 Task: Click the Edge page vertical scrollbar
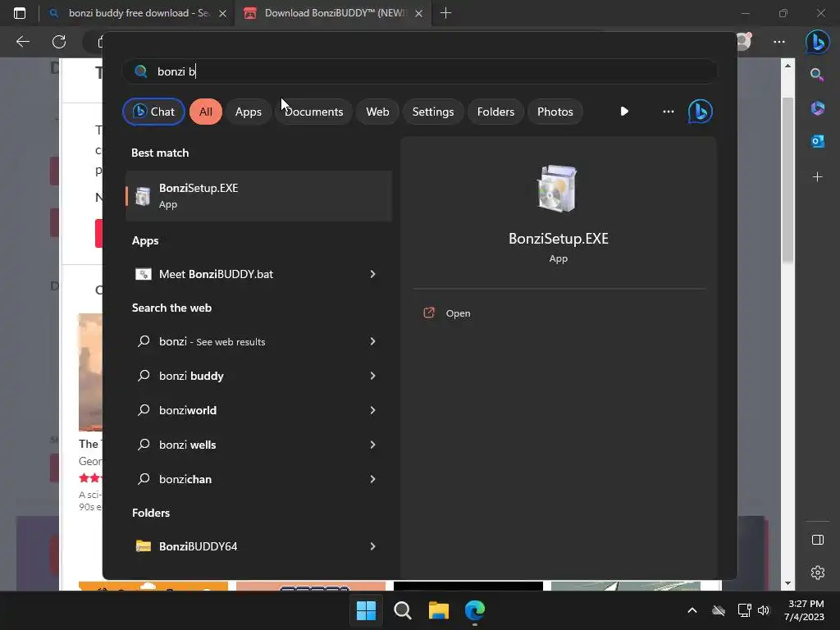787,180
